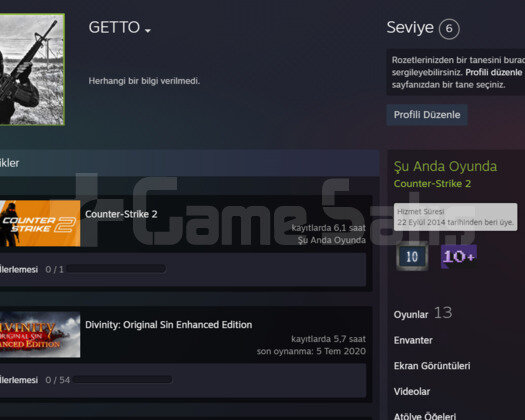Open Counter-Strike 2 under Şu Anda Oyunda
Viewport: 525px width, 420px height.
pos(432,184)
